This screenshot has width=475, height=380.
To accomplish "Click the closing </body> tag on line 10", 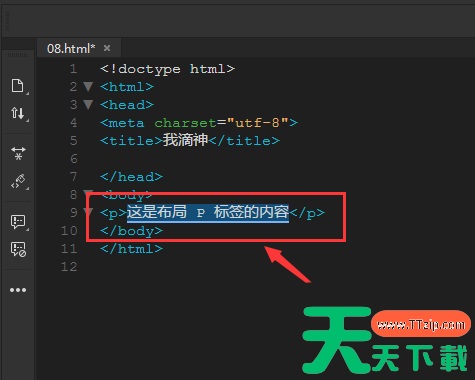I will (x=132, y=231).
